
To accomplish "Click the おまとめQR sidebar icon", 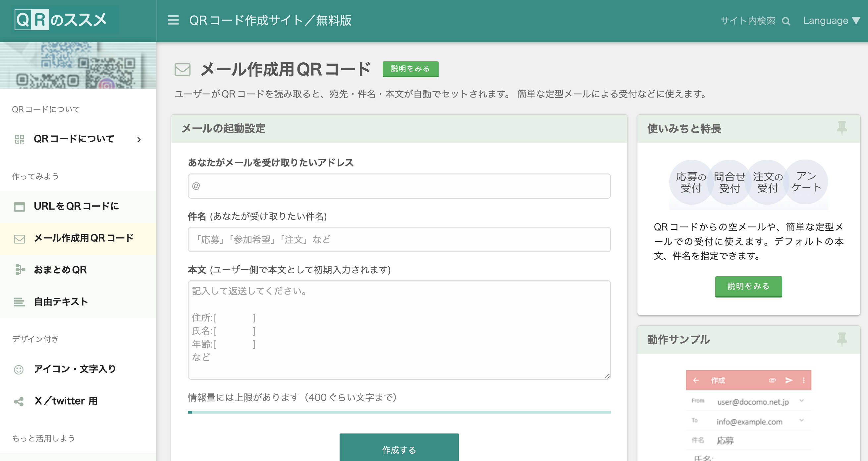I will tap(20, 269).
